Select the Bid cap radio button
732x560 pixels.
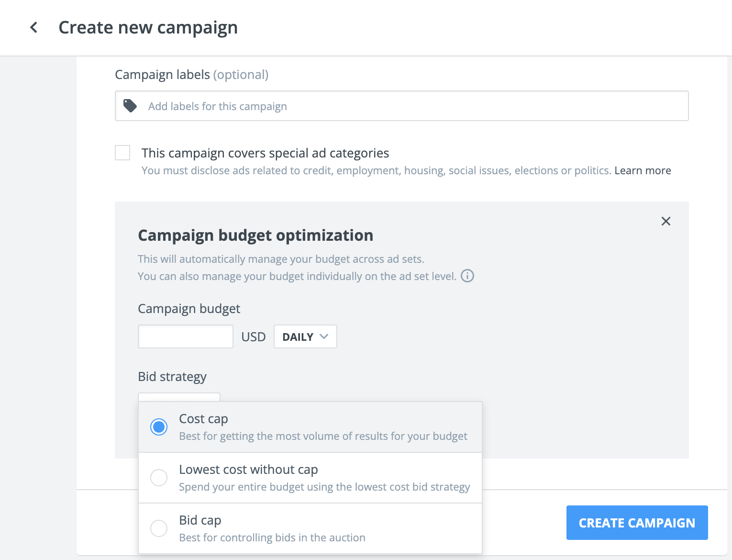click(159, 528)
